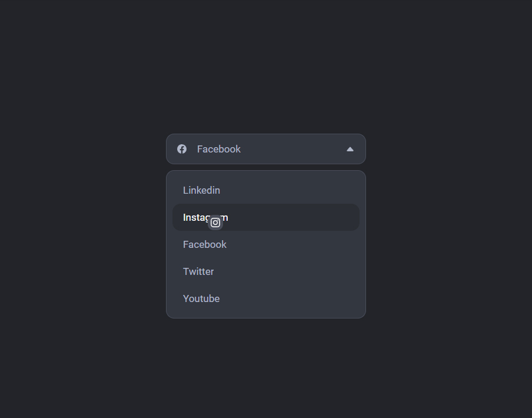Choose the highlighted Instagram option

point(266,217)
